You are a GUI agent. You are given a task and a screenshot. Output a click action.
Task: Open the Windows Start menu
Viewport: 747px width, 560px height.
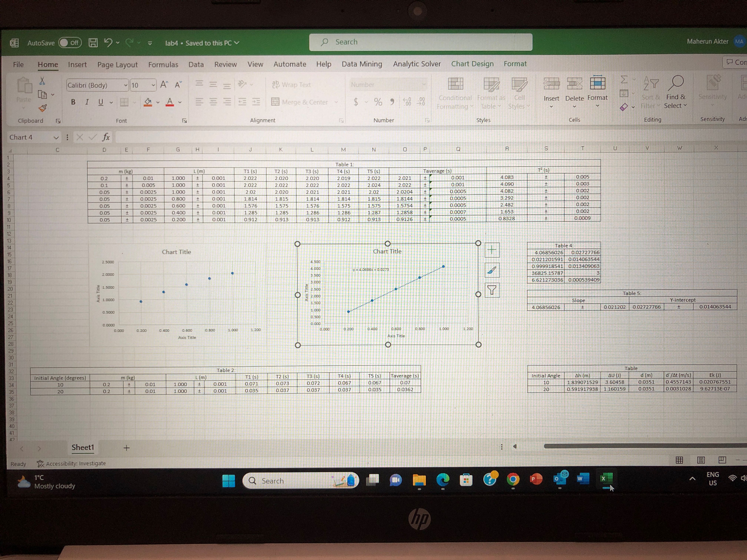229,481
